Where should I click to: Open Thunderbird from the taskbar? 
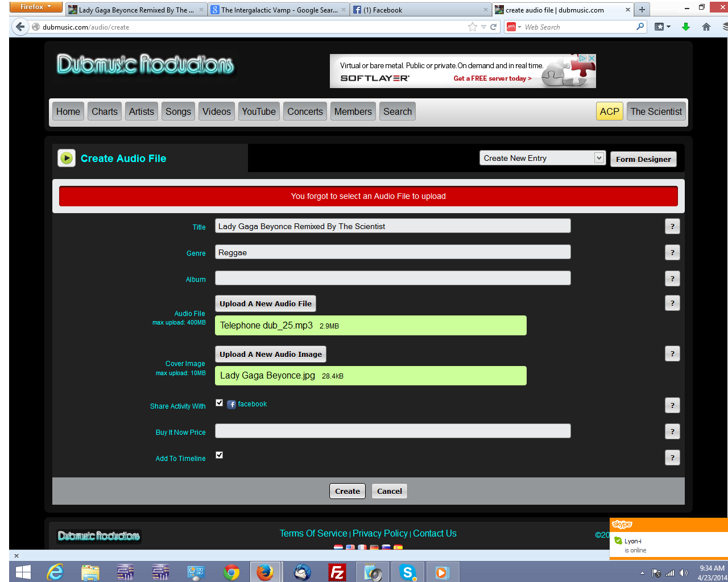click(x=302, y=572)
